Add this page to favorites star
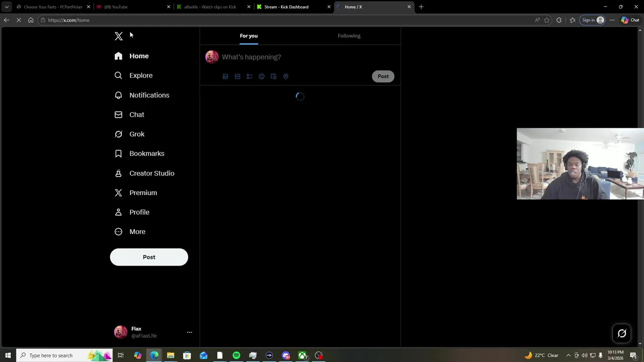Viewport: 644px width, 362px height. [x=547, y=20]
